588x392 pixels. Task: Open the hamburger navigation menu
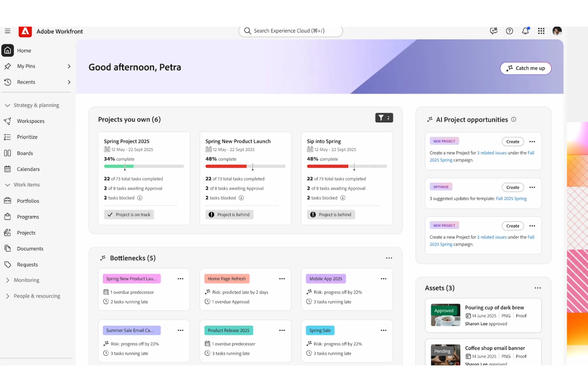point(8,31)
